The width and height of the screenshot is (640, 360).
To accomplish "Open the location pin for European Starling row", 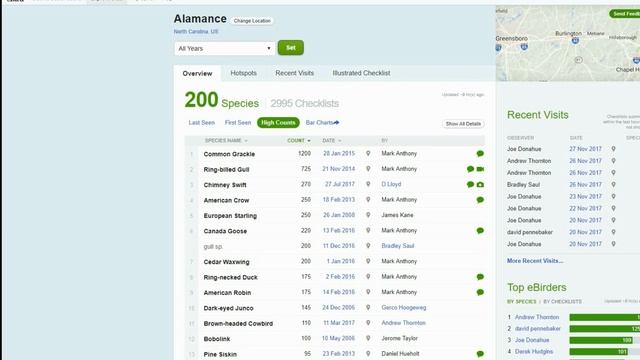I will coord(368,215).
